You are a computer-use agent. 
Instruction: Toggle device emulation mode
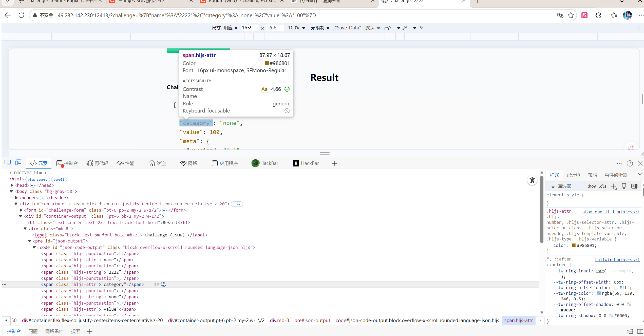click(x=18, y=163)
